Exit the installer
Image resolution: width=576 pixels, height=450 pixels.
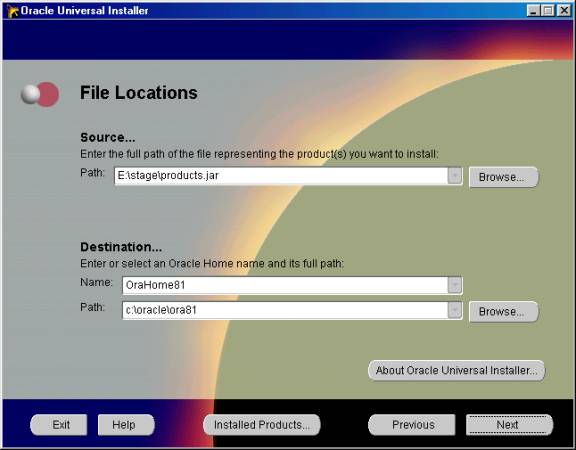click(x=59, y=425)
